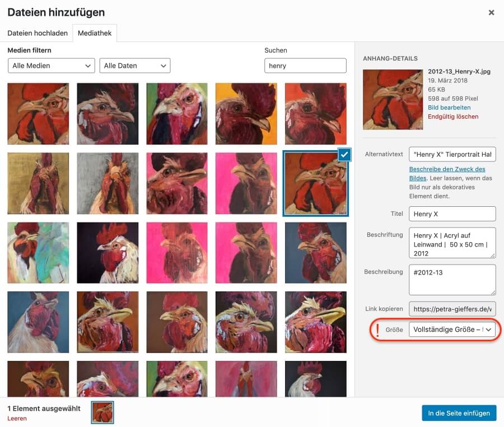Open the Alle Medien filter dropdown

51,66
